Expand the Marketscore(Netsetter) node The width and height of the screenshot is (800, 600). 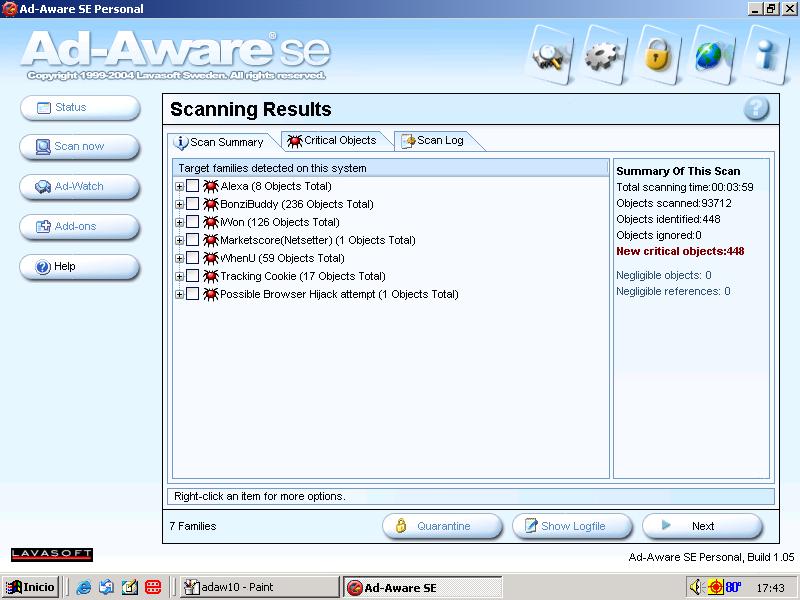tap(179, 240)
